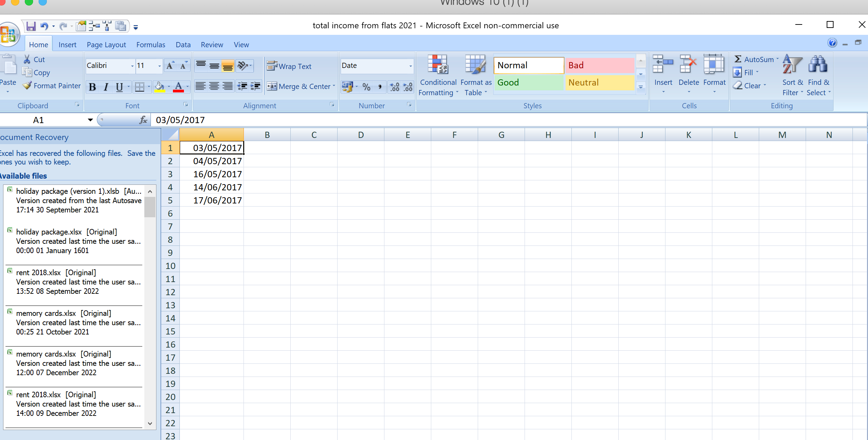The image size is (868, 440).
Task: Select the Format Painter tool
Action: [51, 86]
